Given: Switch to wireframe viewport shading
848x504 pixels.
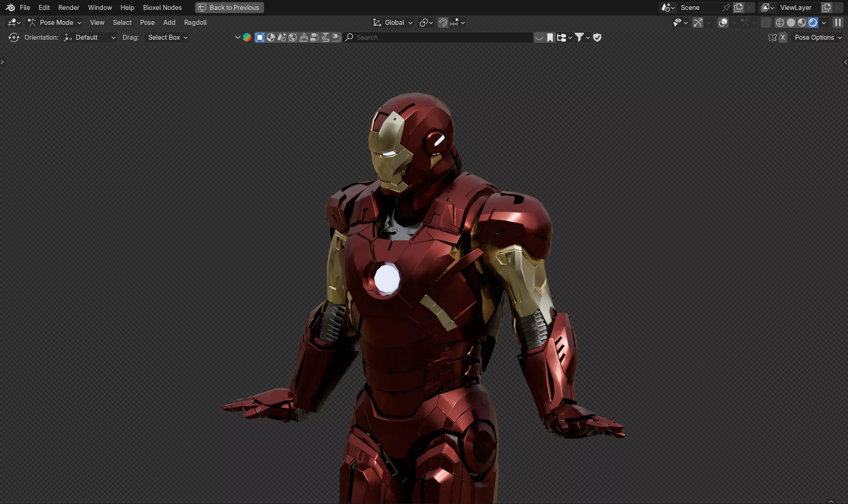Looking at the screenshot, I should (x=780, y=23).
